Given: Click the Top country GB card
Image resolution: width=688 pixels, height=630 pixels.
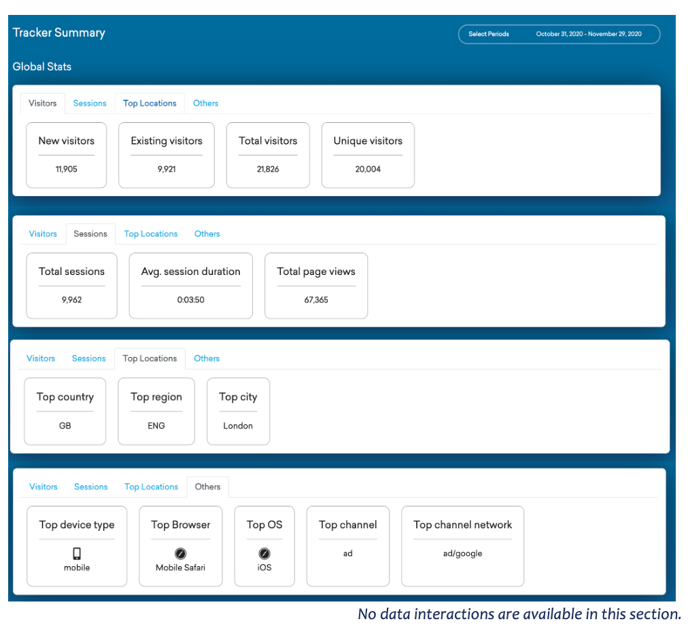Looking at the screenshot, I should [65, 411].
